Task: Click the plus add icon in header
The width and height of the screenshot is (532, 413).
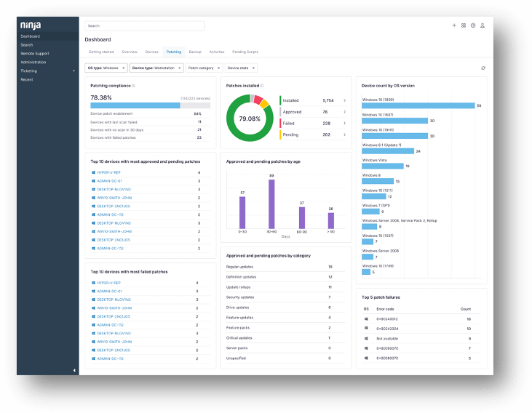Action: pyautogui.click(x=454, y=25)
